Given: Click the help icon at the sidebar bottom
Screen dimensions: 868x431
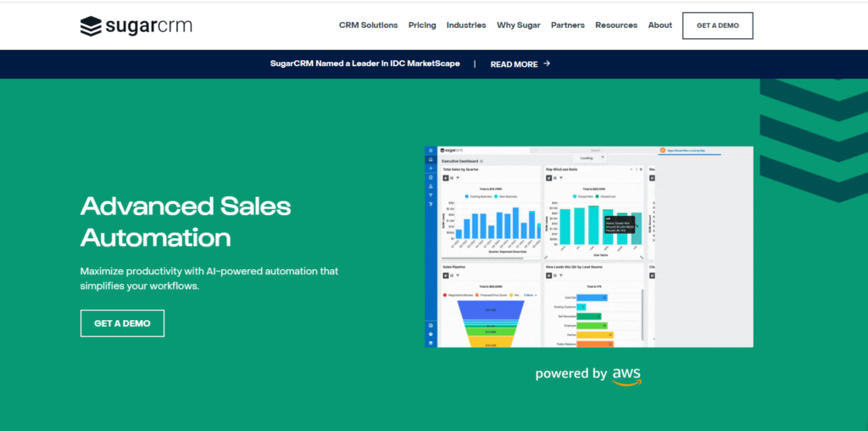Looking at the screenshot, I should tap(431, 334).
